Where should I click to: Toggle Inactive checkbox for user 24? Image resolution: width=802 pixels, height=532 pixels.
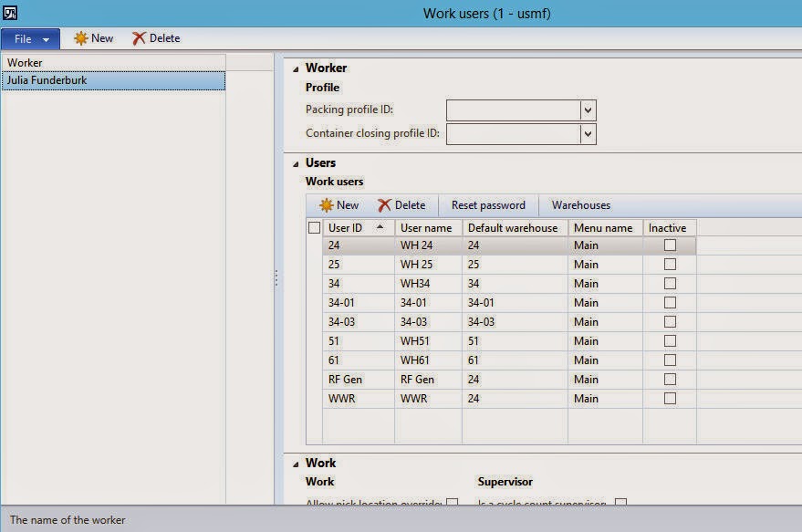point(670,245)
